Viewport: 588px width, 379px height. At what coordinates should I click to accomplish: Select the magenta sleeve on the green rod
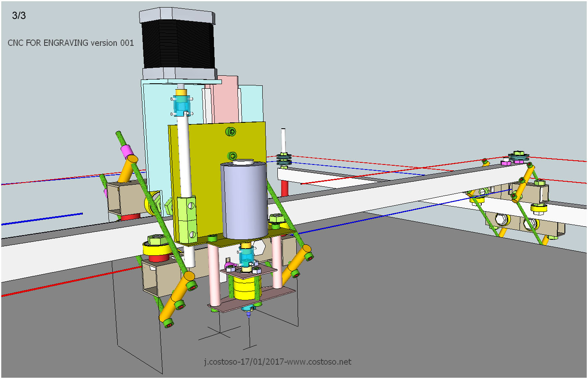pyautogui.click(x=127, y=150)
